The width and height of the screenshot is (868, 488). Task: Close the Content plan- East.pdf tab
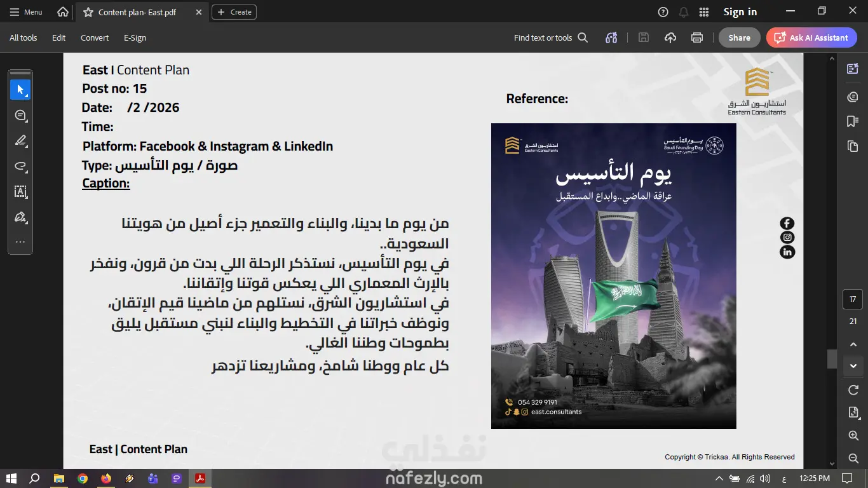(200, 12)
